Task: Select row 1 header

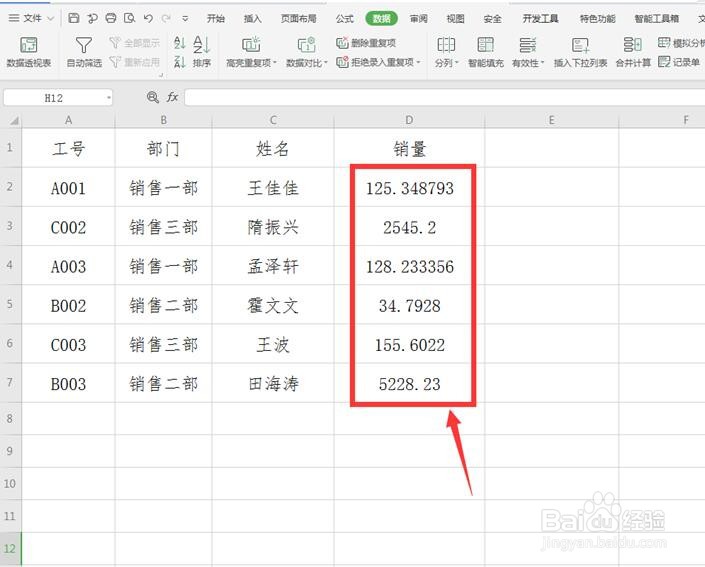Action: coord(10,148)
